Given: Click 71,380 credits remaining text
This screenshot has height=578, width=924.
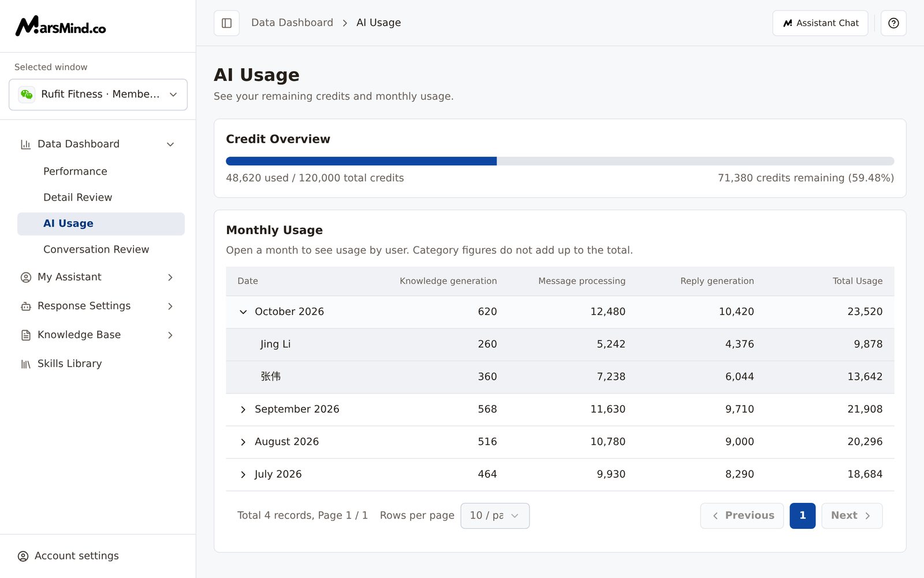Looking at the screenshot, I should pyautogui.click(x=806, y=178).
